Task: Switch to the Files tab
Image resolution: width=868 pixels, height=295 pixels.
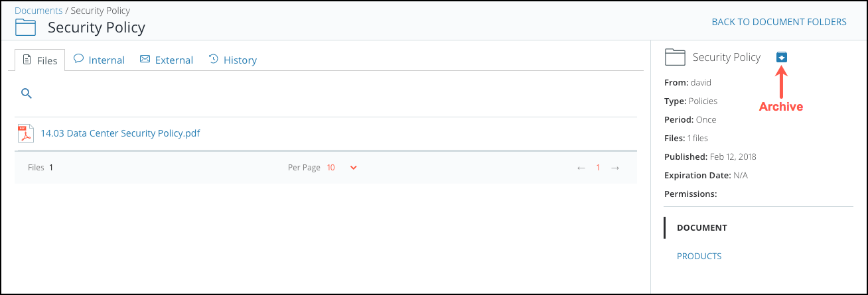Action: (40, 60)
